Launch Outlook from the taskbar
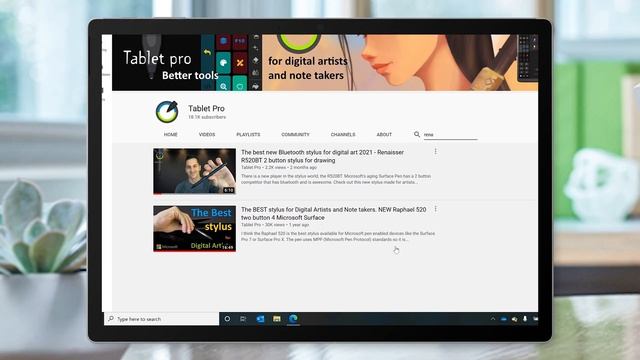Screen dimensions: 640x360 pos(260,319)
